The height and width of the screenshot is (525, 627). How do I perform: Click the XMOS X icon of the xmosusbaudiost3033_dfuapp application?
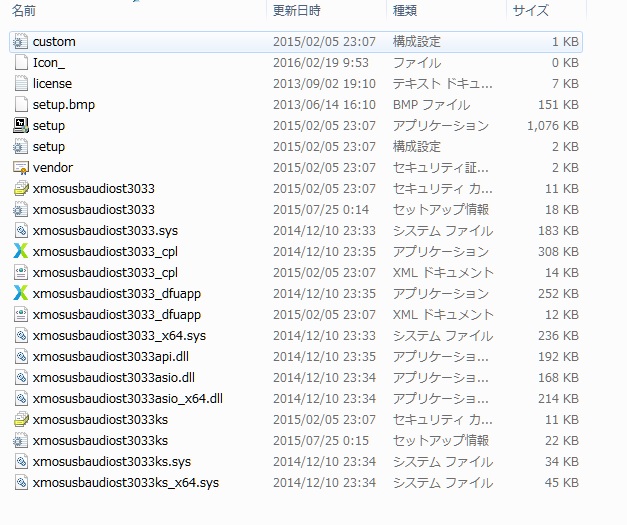(20, 293)
